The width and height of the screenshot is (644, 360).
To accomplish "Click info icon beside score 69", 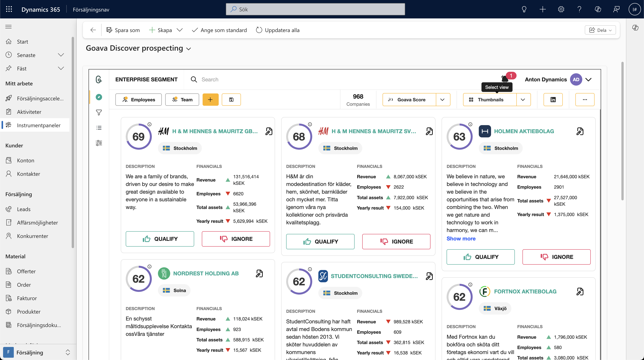I will [149, 124].
